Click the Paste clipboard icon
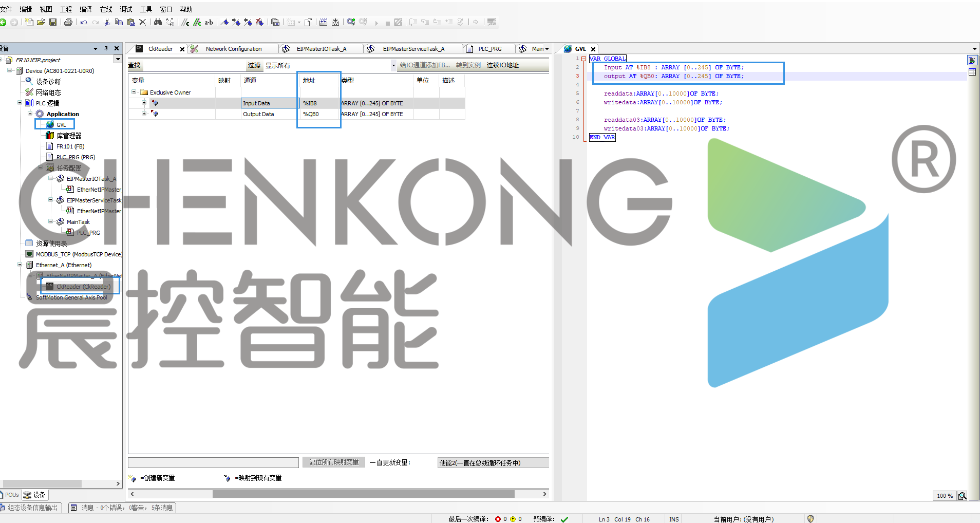 tap(131, 22)
